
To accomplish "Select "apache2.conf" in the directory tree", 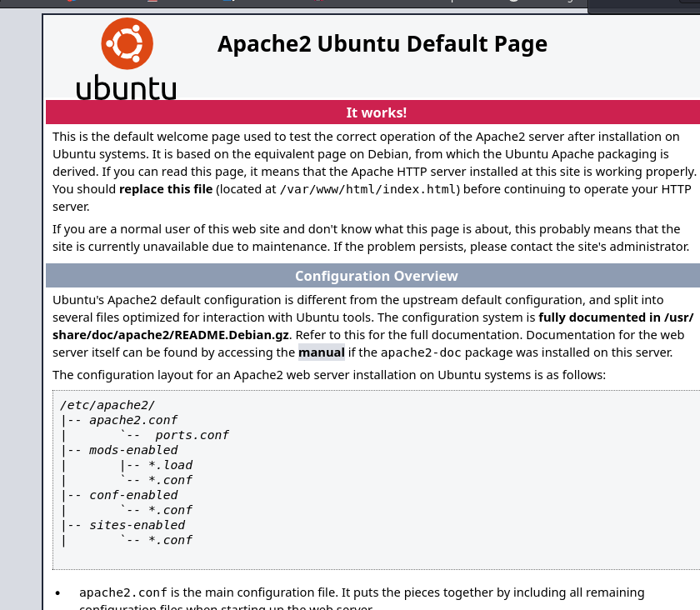I will coord(133,420).
